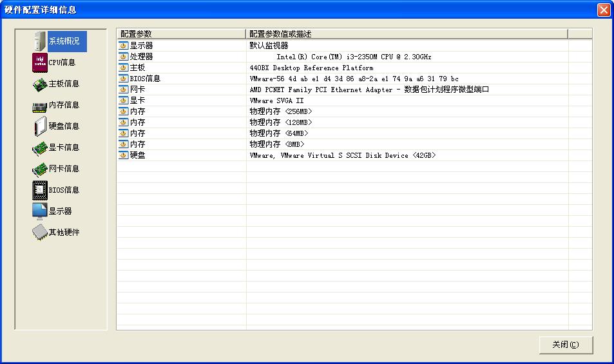Screen dimensions: 614x364
Task: Select the 默认监视器 value
Action: (x=269, y=46)
